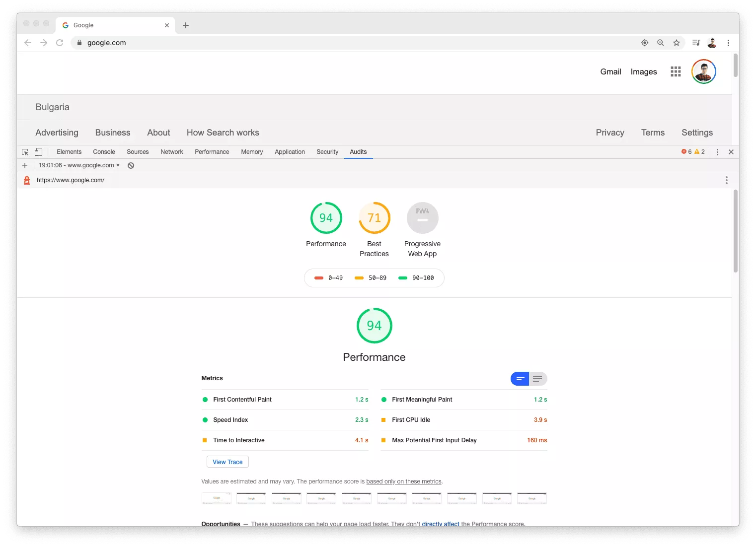Screen dimensions: 756x547
Task: Open the Business footer link
Action: tap(113, 133)
